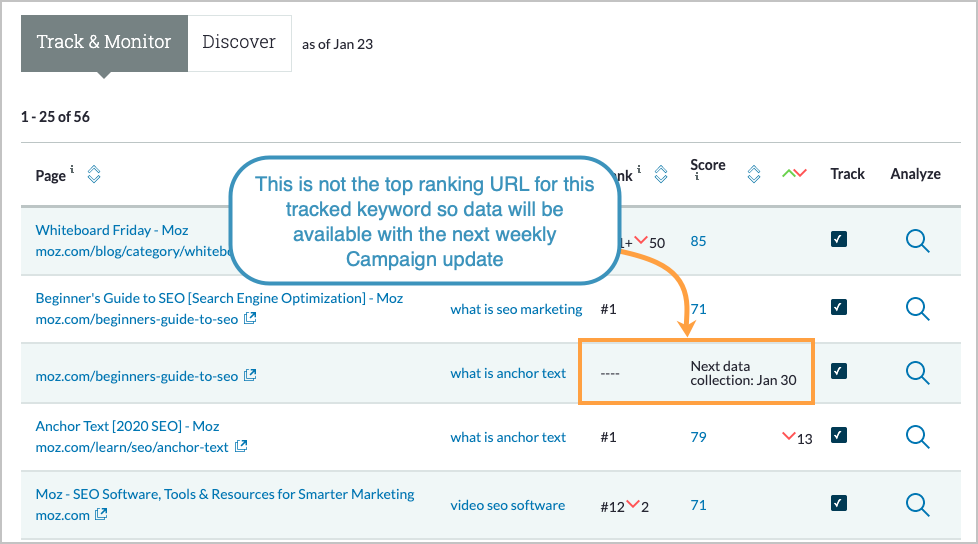This screenshot has width=978, height=544.
Task: Open the external link icon beside the moz.com homepage URL
Action: [101, 515]
